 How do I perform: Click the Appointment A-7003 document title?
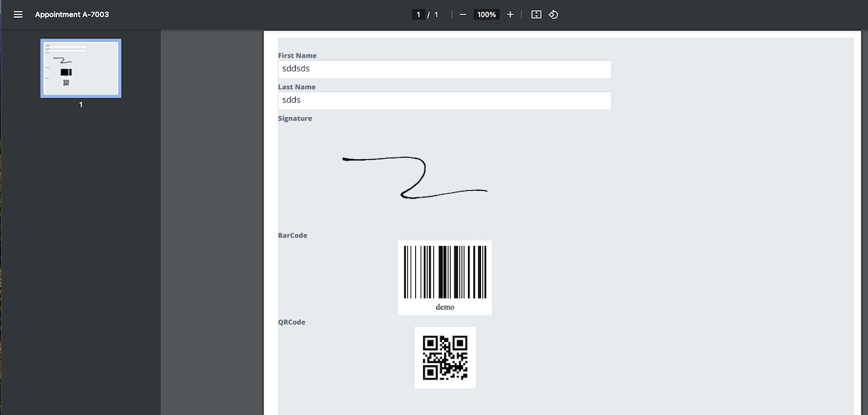click(x=72, y=14)
